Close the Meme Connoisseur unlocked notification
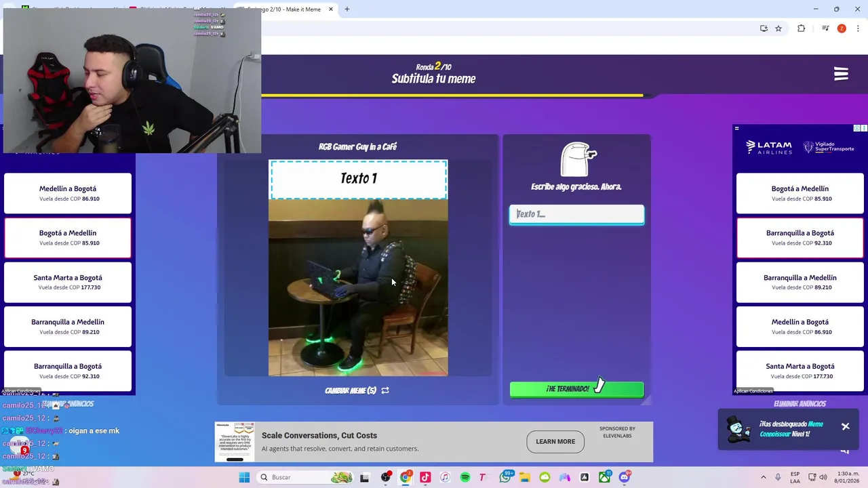The height and width of the screenshot is (488, 868). (846, 426)
